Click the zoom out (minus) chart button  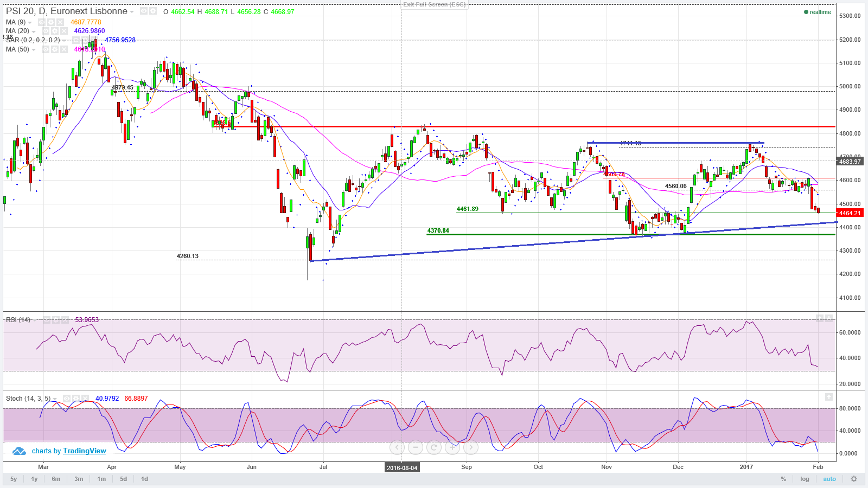coord(416,447)
